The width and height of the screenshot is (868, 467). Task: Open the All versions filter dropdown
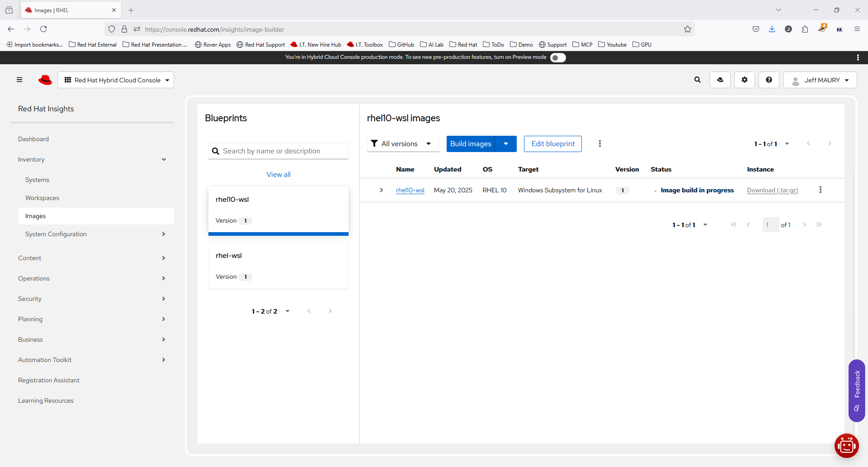pos(402,144)
